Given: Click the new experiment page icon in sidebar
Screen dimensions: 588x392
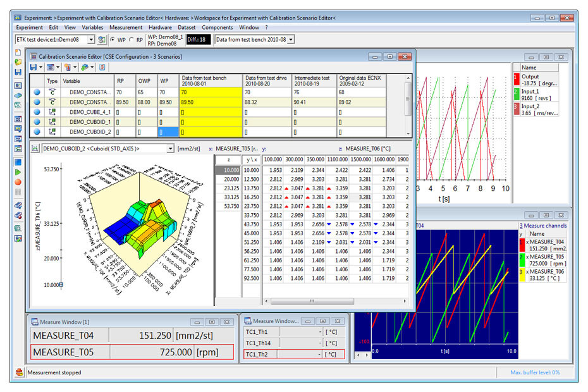Looking at the screenshot, I should [x=18, y=52].
